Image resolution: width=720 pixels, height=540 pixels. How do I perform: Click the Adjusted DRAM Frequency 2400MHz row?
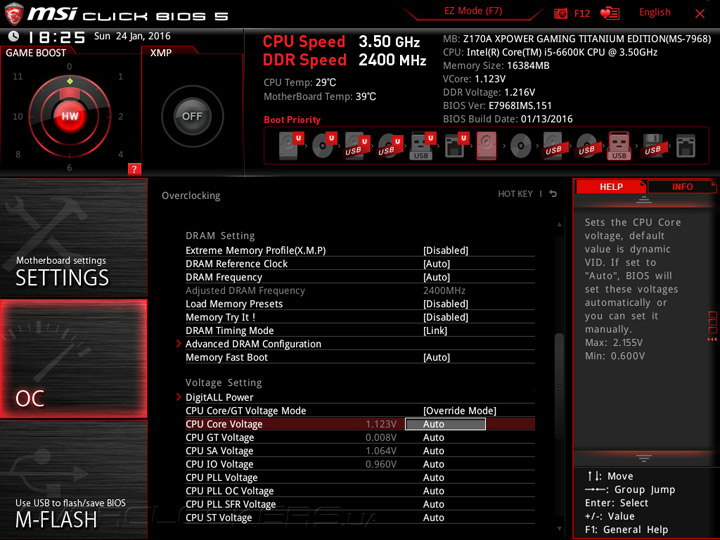[360, 290]
